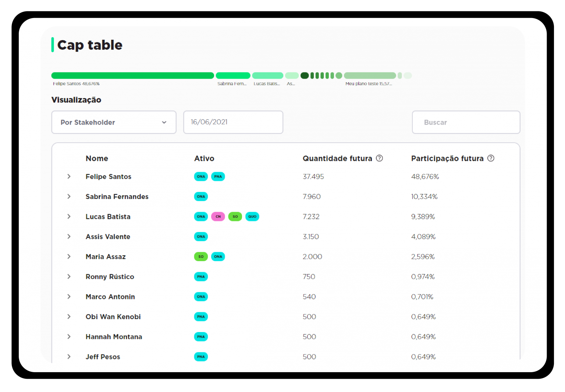Screen dimensions: 565x392
Task: Click the QUO badge for Lucas Batista
Action: coord(252,217)
